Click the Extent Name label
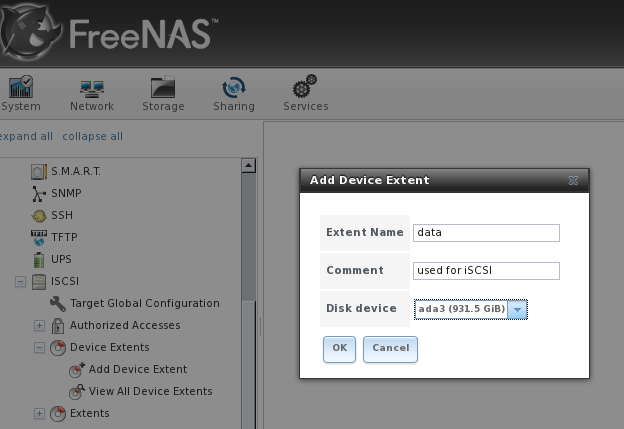The height and width of the screenshot is (429, 624). (365, 232)
